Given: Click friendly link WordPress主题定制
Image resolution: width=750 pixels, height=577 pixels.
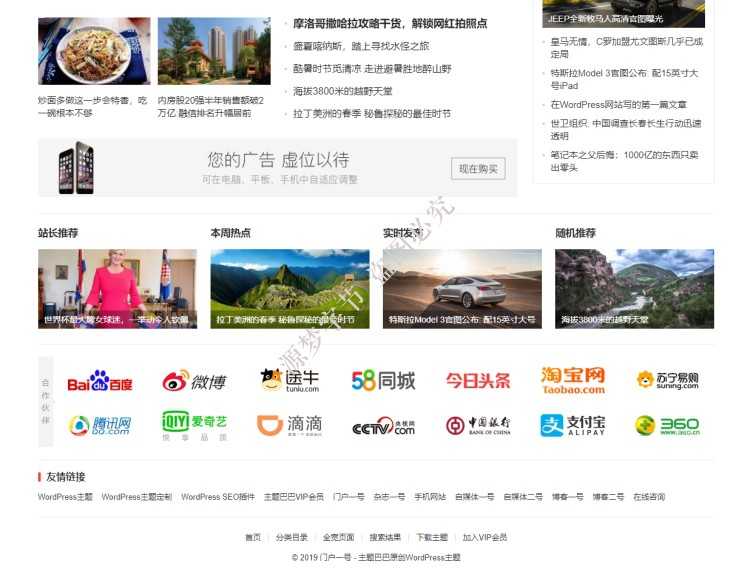Looking at the screenshot, I should pos(137,497).
